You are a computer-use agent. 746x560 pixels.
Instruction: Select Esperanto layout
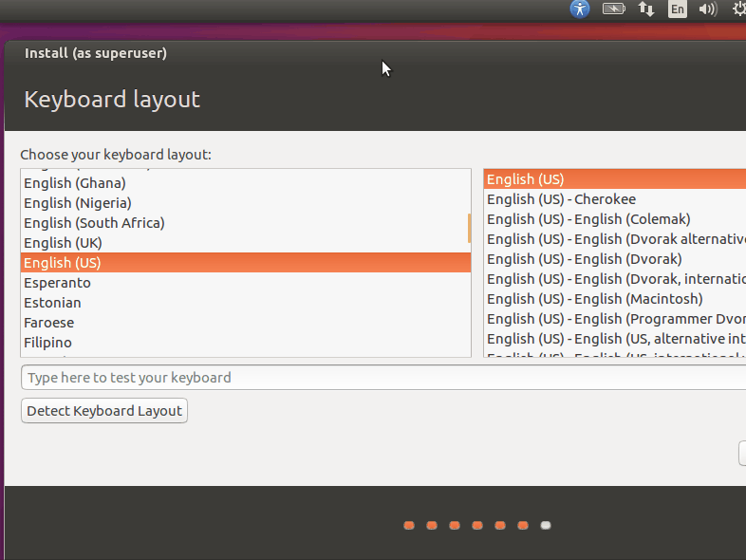[246, 283]
